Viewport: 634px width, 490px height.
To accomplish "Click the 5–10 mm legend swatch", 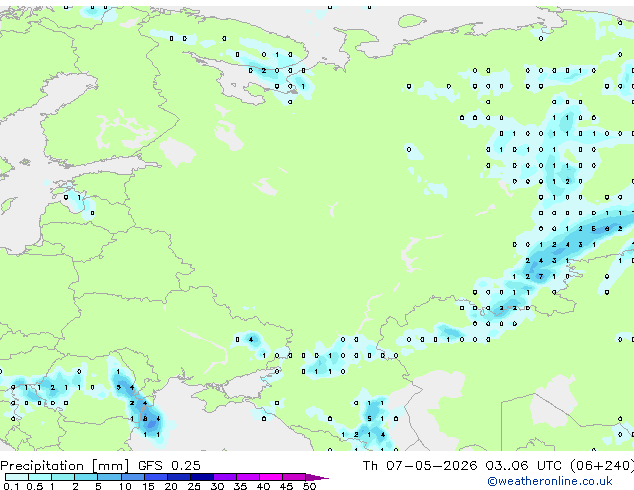I will coord(109,477).
